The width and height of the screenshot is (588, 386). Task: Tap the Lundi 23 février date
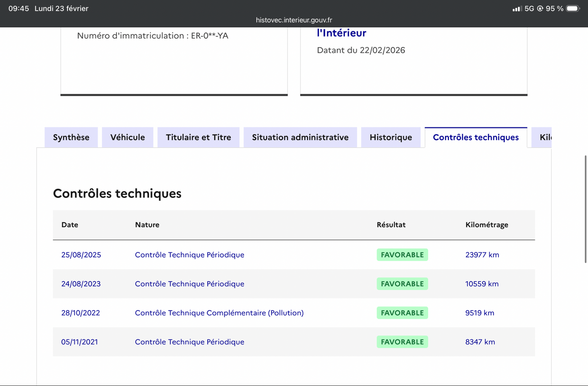pos(61,8)
